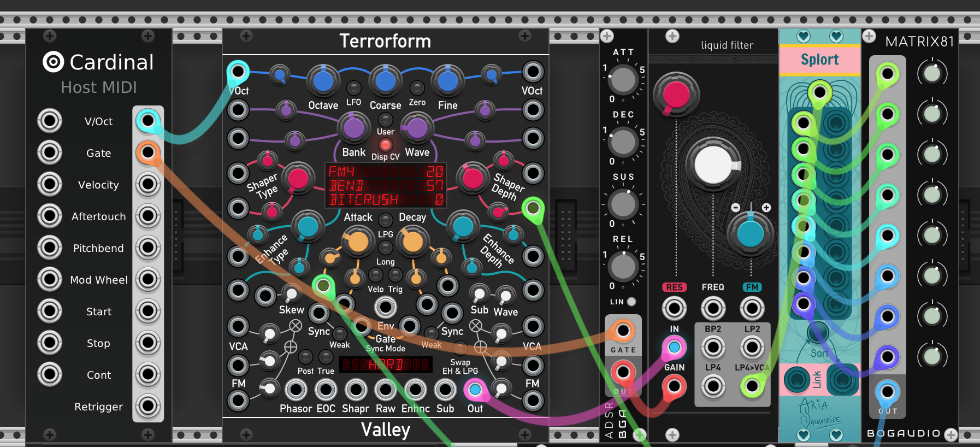Click the Host MIDI V/Oct output jack
The height and width of the screenshot is (447, 980).
tap(148, 121)
